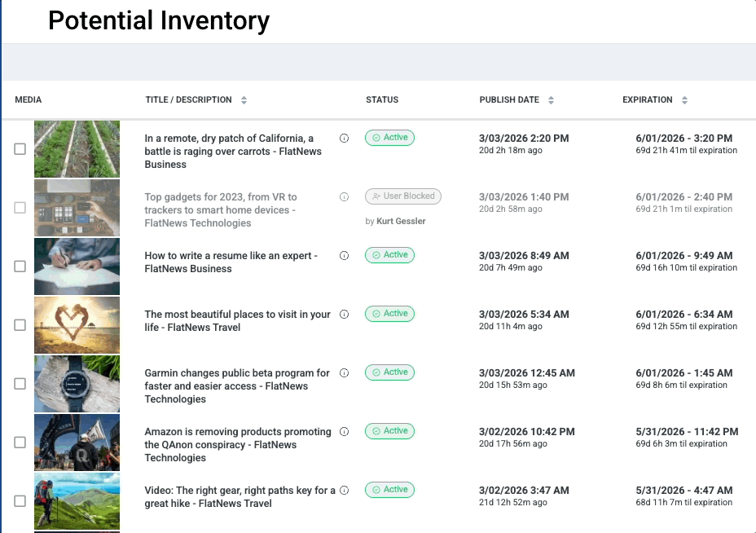This screenshot has height=533, width=756.
Task: Open Amazon QAnon conspiracy article title
Action: click(x=237, y=445)
